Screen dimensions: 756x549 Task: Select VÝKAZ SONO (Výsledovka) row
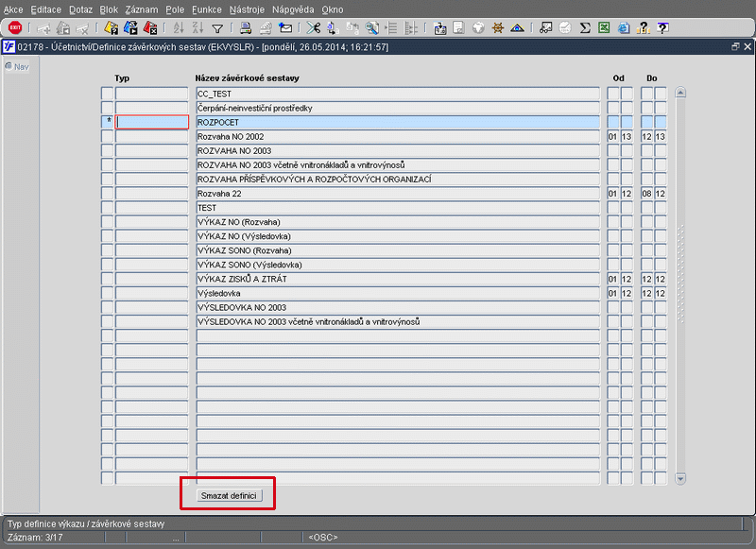click(398, 265)
